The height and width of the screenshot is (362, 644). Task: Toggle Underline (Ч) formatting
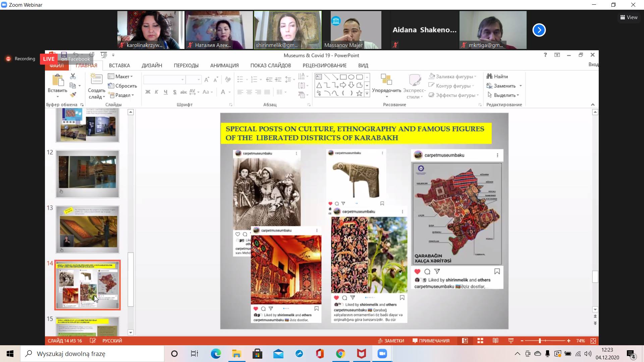pyautogui.click(x=165, y=92)
